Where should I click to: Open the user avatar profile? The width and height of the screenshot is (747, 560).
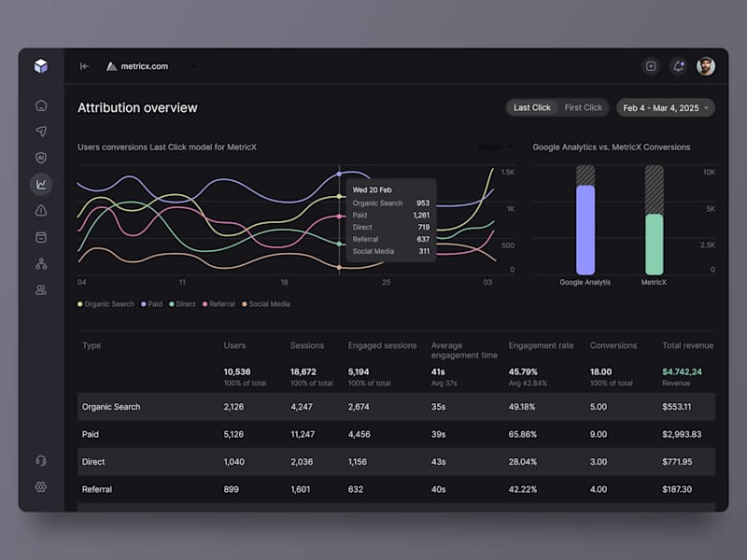(x=706, y=66)
